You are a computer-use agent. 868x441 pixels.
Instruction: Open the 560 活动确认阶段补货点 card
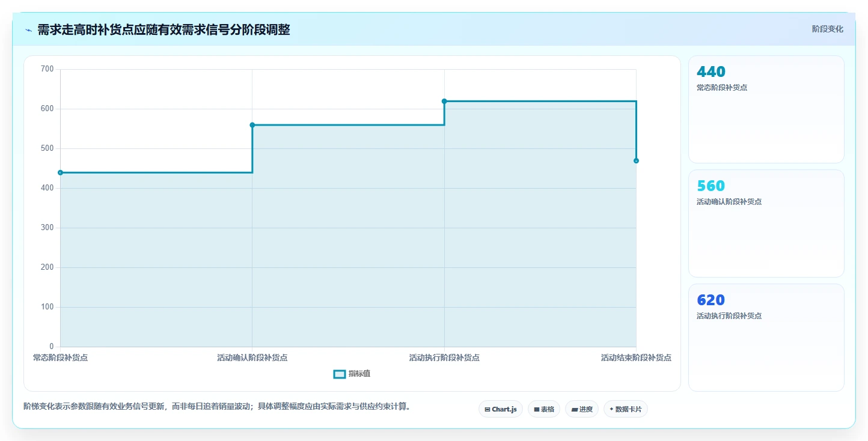coord(766,224)
